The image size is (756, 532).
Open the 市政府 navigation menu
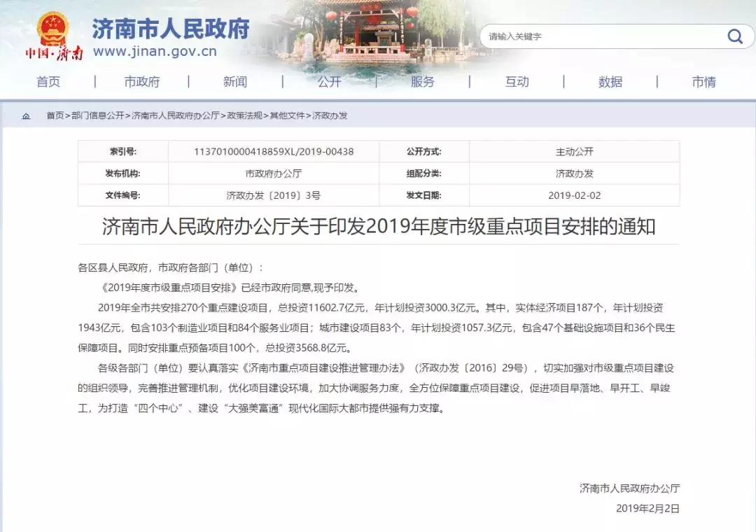141,82
